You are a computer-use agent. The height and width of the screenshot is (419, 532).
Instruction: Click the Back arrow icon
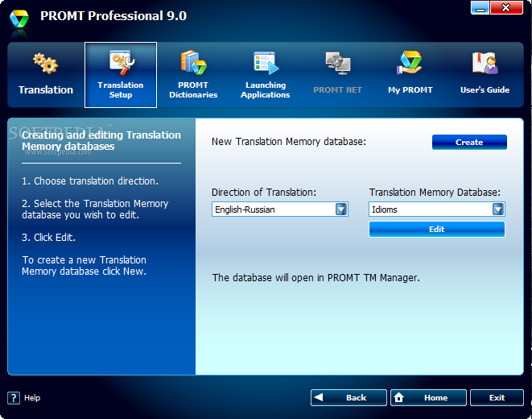[319, 397]
